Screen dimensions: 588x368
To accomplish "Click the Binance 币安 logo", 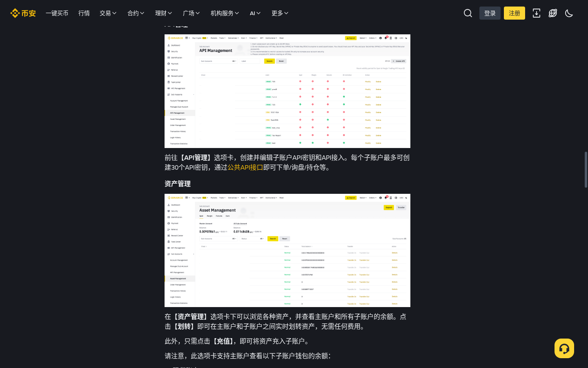I will (23, 13).
